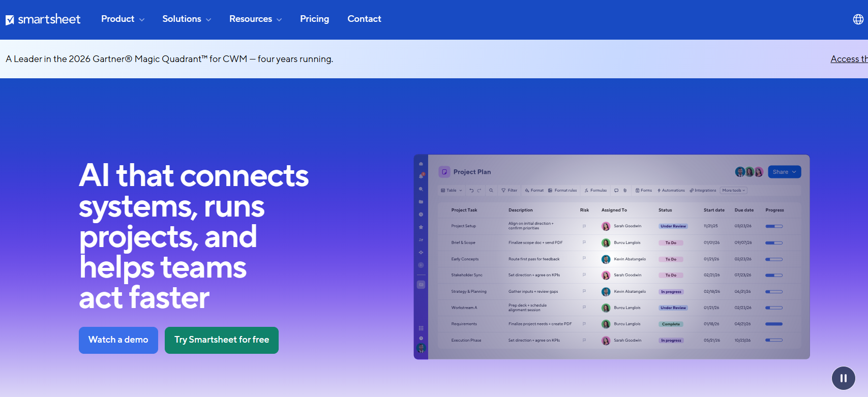Viewport: 868px width, 397px height.
Task: Click Format rules in the sheet toolbar
Action: [562, 191]
